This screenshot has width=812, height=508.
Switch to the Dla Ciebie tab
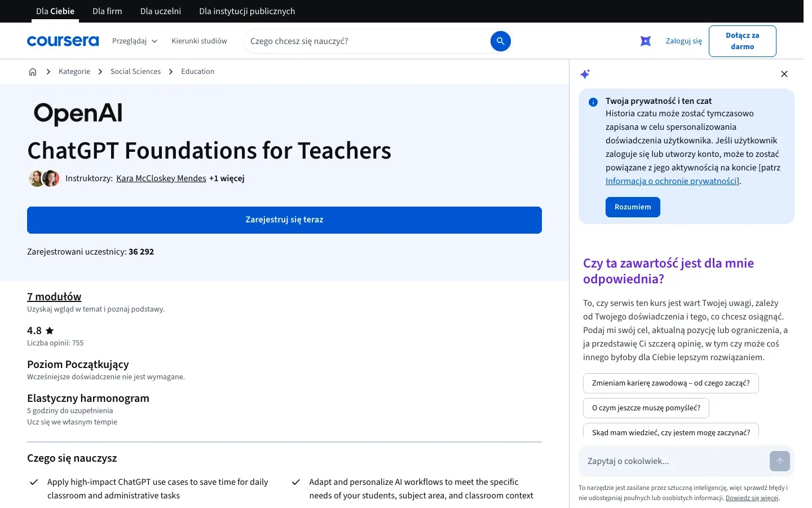55,11
